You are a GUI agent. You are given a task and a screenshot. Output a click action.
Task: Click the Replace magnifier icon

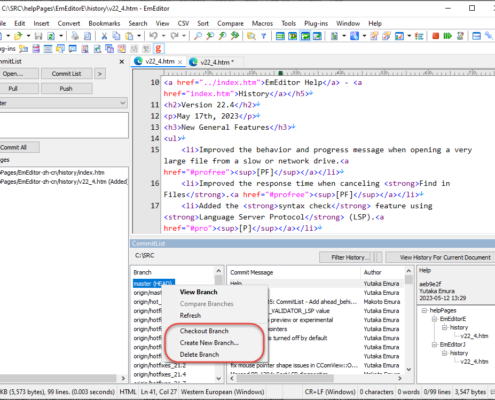pos(235,36)
